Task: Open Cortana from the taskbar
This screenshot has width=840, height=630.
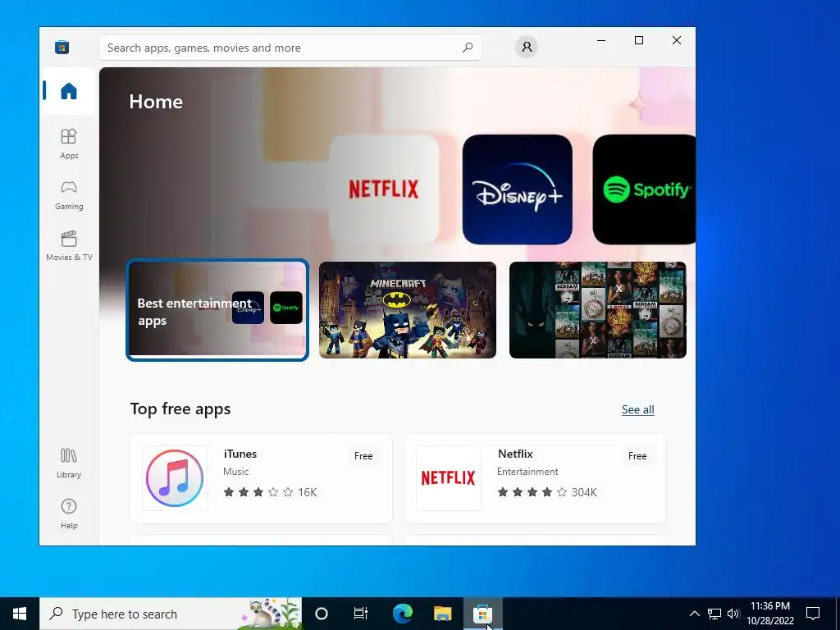Action: (x=322, y=614)
